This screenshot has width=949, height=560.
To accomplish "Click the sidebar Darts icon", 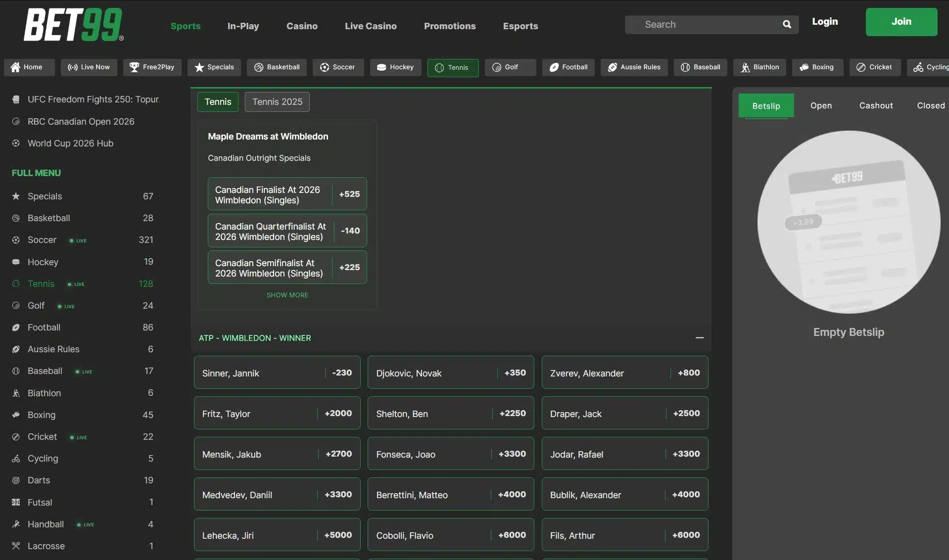I will (x=16, y=480).
